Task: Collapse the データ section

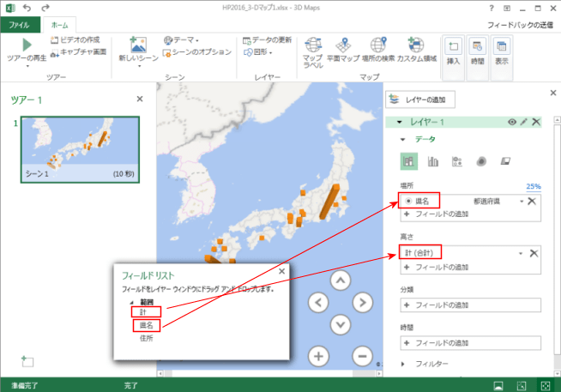Action: [x=403, y=140]
